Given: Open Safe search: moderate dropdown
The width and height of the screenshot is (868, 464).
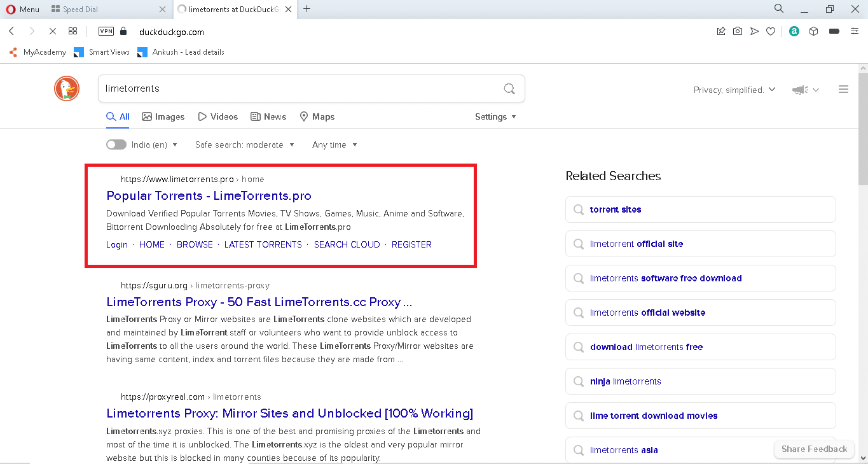Looking at the screenshot, I should 245,144.
